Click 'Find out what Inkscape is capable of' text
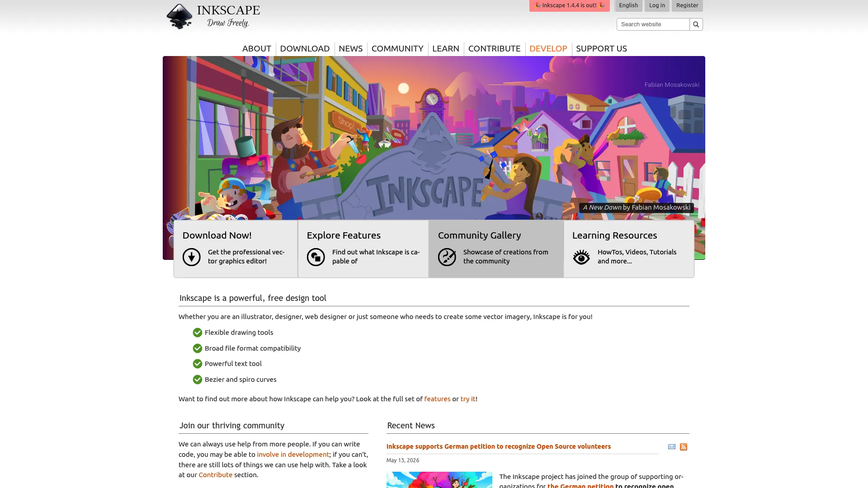 click(376, 257)
